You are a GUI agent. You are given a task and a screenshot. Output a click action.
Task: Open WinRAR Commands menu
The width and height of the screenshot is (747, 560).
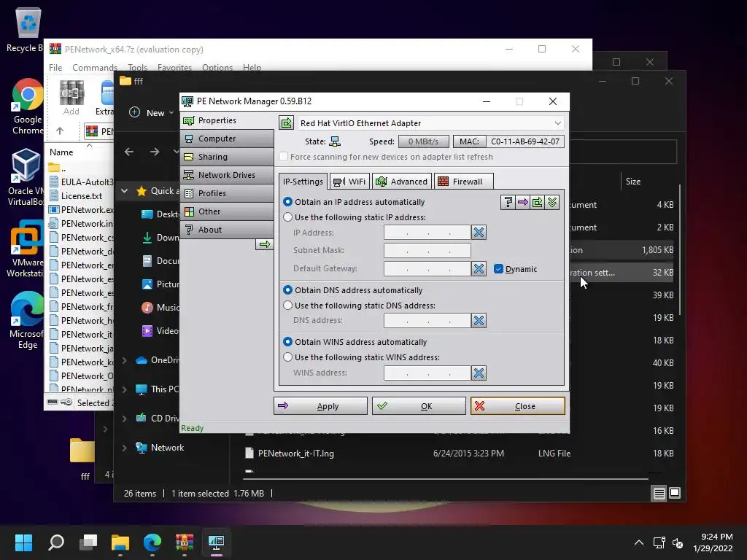tap(95, 68)
